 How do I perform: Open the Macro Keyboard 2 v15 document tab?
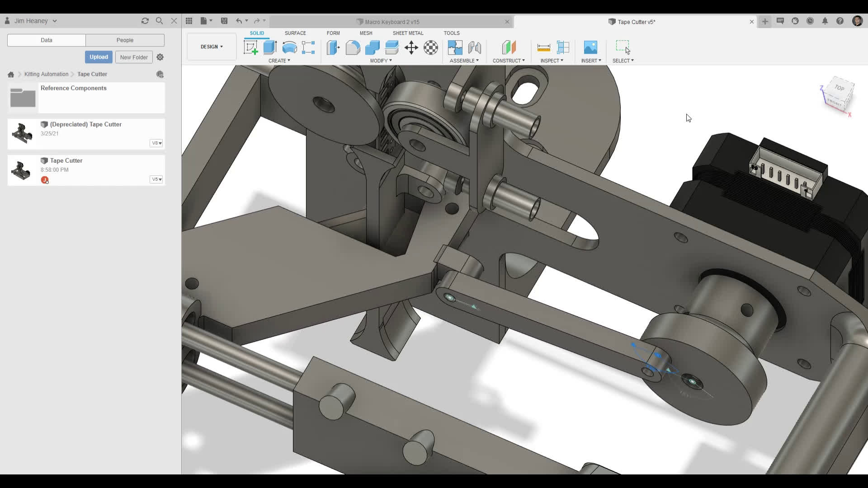[x=389, y=22]
